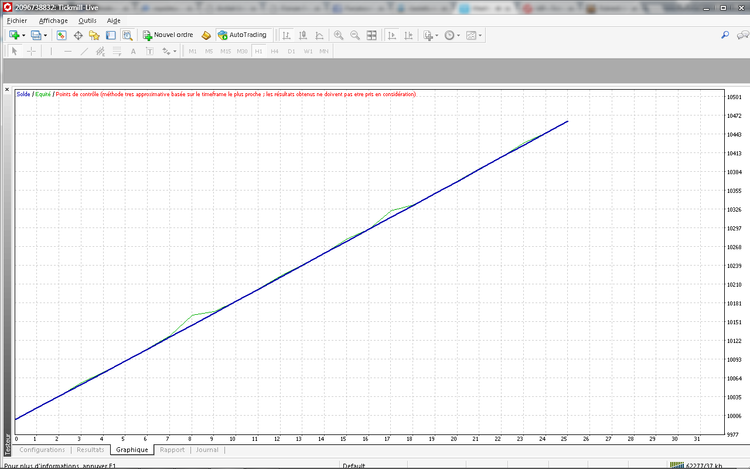Screen dimensions: 750x469
Task: Switch to the Rapport tab
Action: [172, 450]
